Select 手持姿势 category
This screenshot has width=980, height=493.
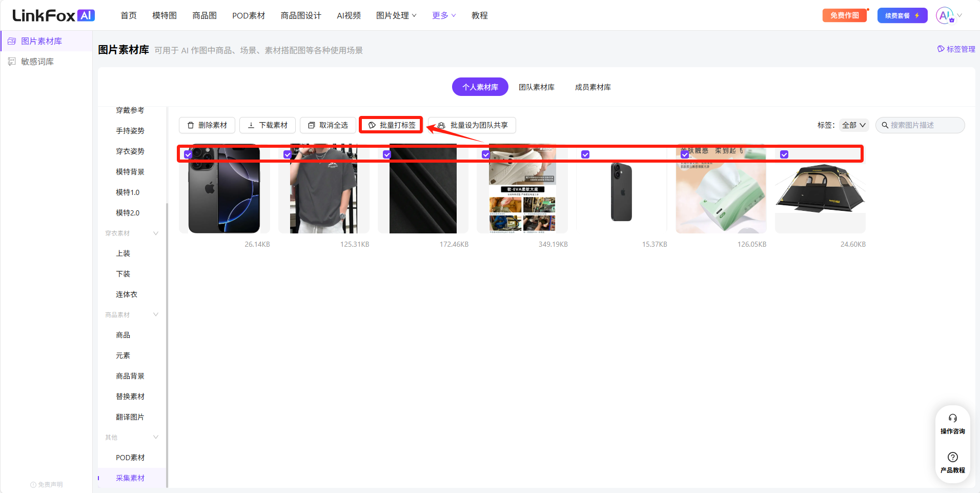click(130, 131)
